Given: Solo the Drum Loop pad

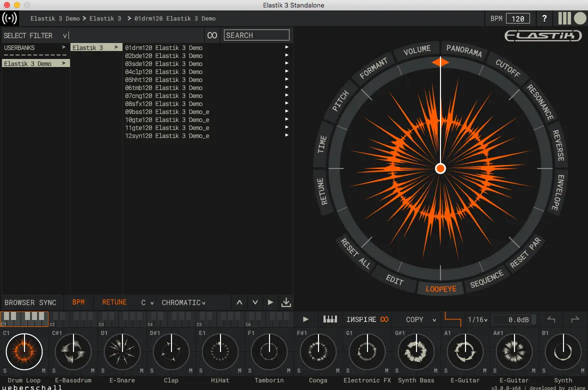Looking at the screenshot, I should (5, 371).
